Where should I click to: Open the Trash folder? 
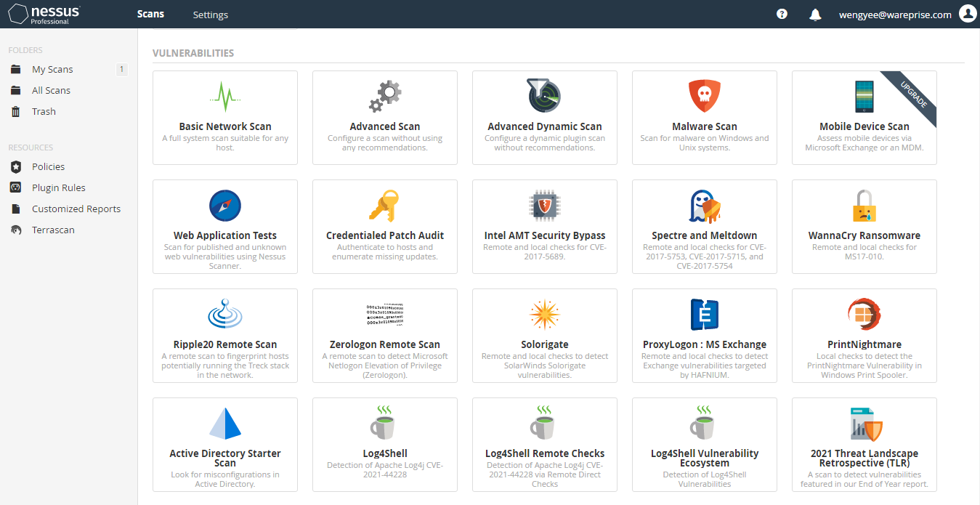44,112
